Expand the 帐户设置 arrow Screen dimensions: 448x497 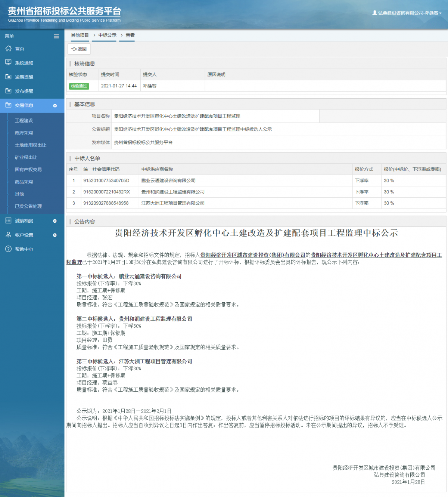click(55, 235)
